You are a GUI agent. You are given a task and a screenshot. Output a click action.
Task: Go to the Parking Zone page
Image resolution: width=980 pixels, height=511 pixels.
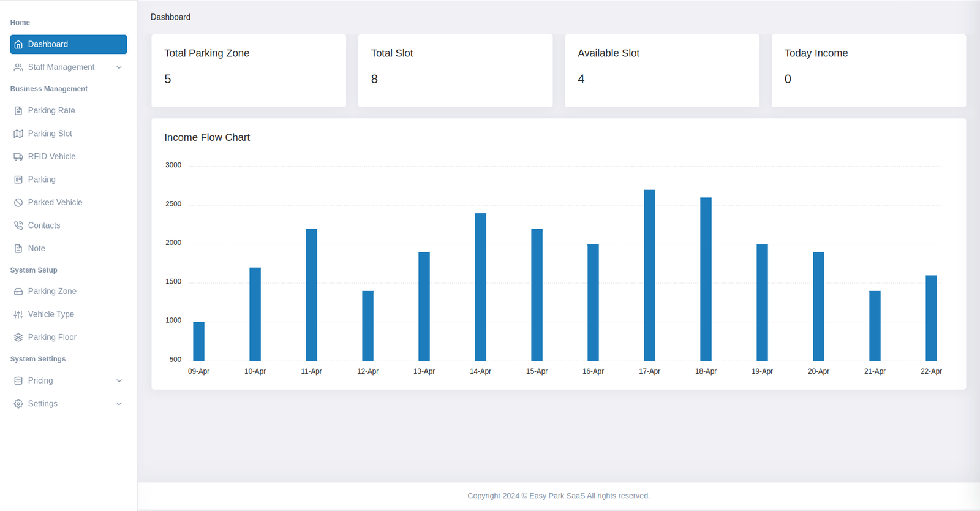[x=52, y=292]
